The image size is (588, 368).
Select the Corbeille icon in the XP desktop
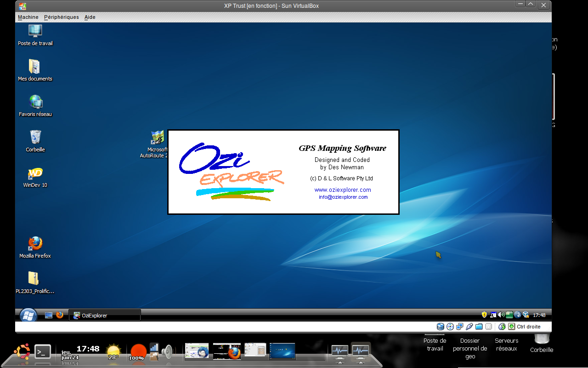tap(35, 138)
